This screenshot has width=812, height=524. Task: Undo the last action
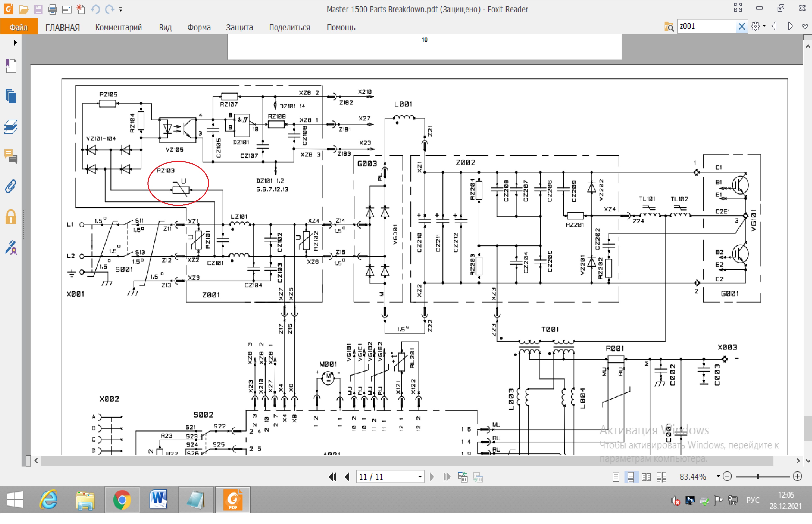point(95,9)
